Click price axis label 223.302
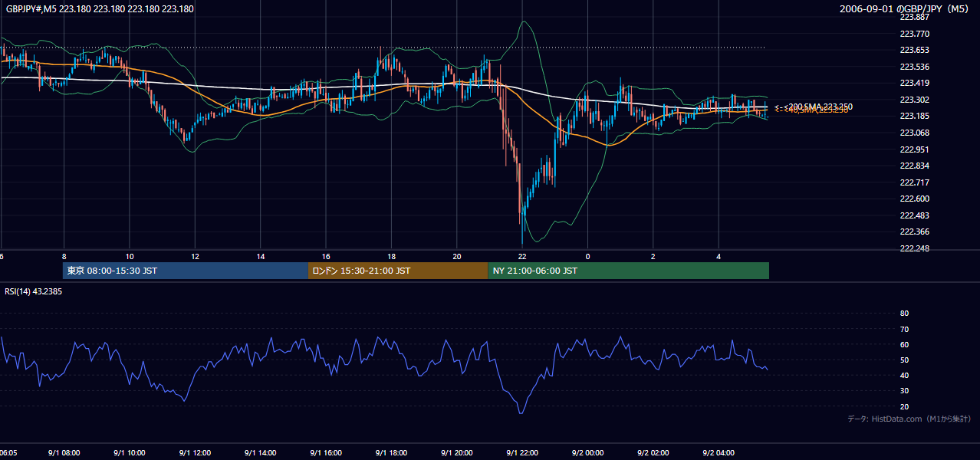The height and width of the screenshot is (460, 980). coord(914,100)
